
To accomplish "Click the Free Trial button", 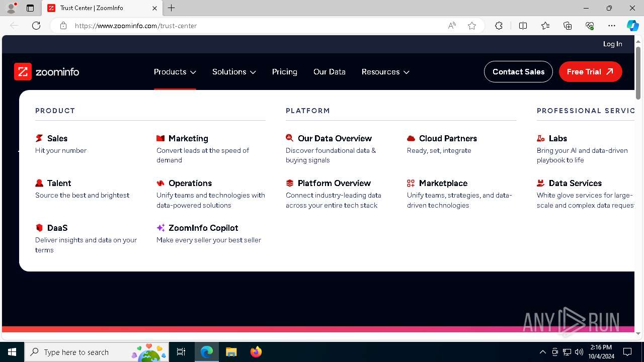I will coord(590,72).
